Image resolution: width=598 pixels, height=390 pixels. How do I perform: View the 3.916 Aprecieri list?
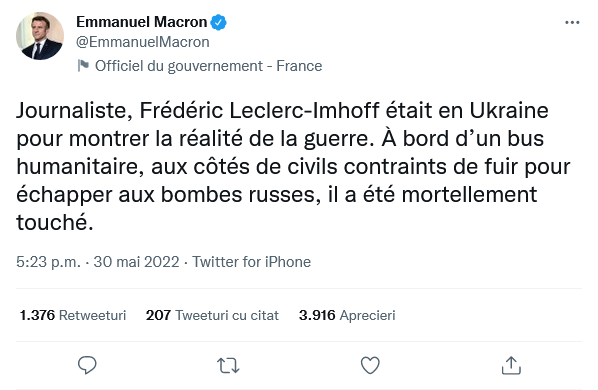coord(347,315)
